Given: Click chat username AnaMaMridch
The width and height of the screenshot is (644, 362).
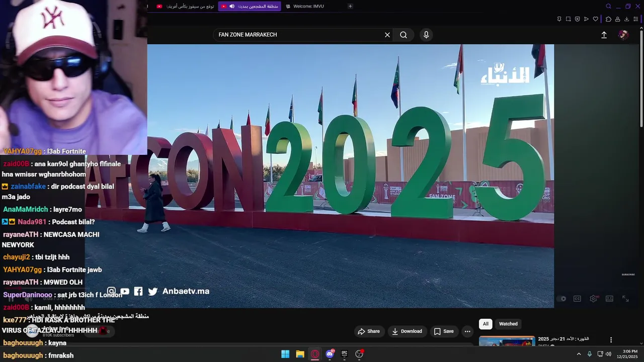Looking at the screenshot, I should (26, 209).
